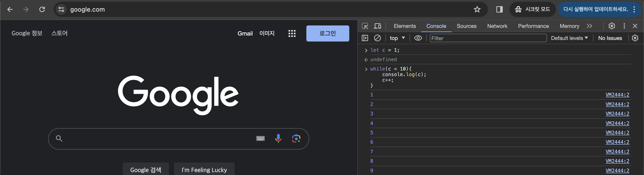Open VM2444:2 link on output row 1
Viewport: 644px width, 175px height.
tap(617, 95)
